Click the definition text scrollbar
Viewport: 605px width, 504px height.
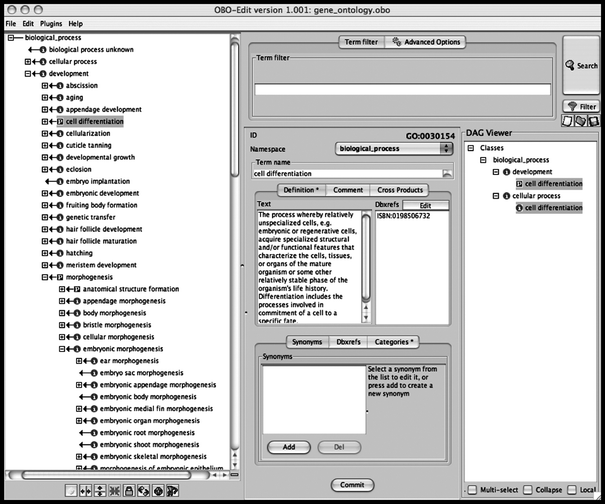(x=365, y=258)
